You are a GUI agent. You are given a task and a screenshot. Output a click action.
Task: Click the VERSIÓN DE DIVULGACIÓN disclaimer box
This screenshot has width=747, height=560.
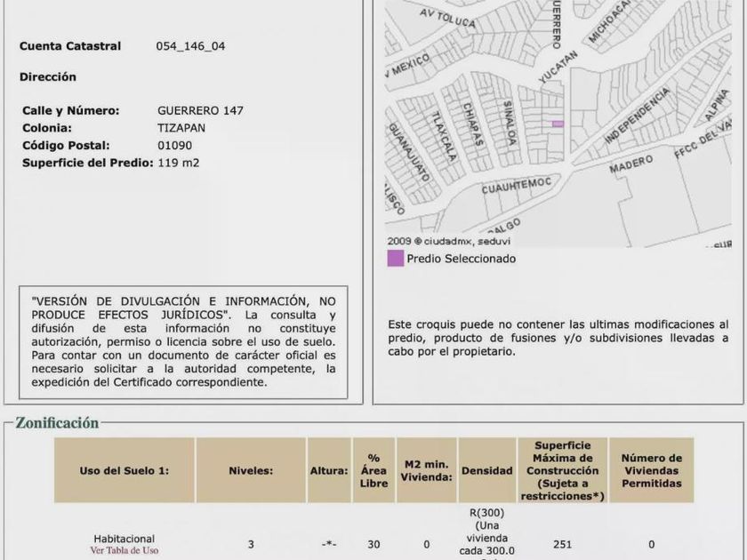point(183,342)
